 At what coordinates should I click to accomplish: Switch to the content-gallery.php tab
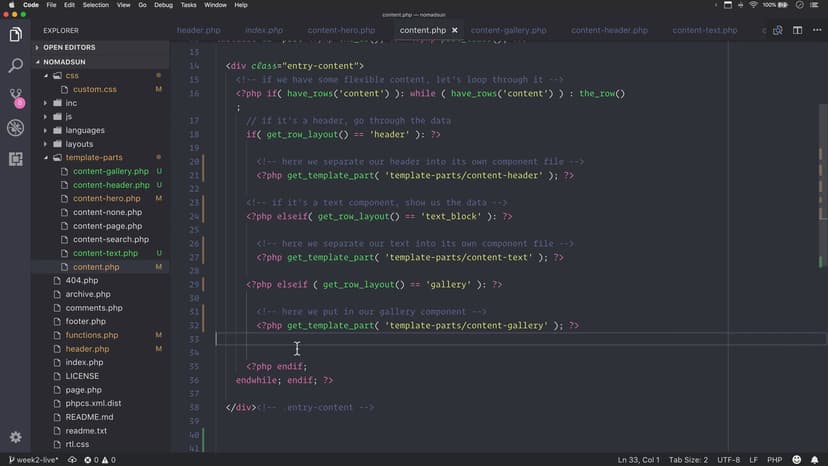coord(508,30)
